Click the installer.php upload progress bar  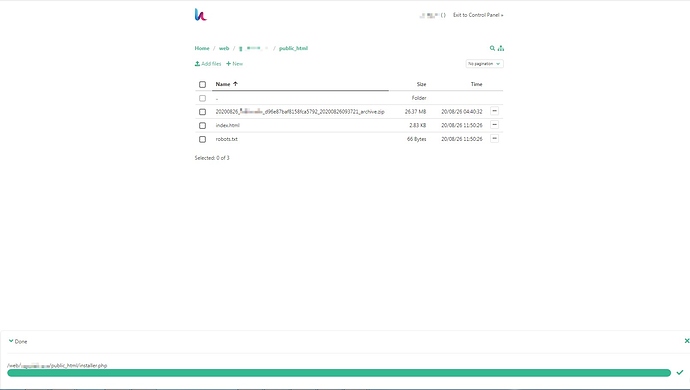[x=339, y=373]
